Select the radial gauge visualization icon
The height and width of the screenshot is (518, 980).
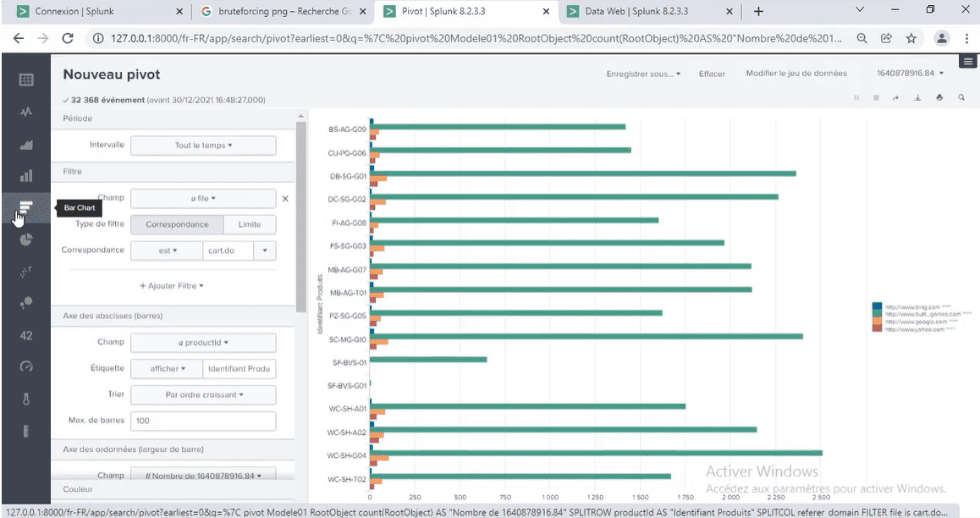click(26, 366)
